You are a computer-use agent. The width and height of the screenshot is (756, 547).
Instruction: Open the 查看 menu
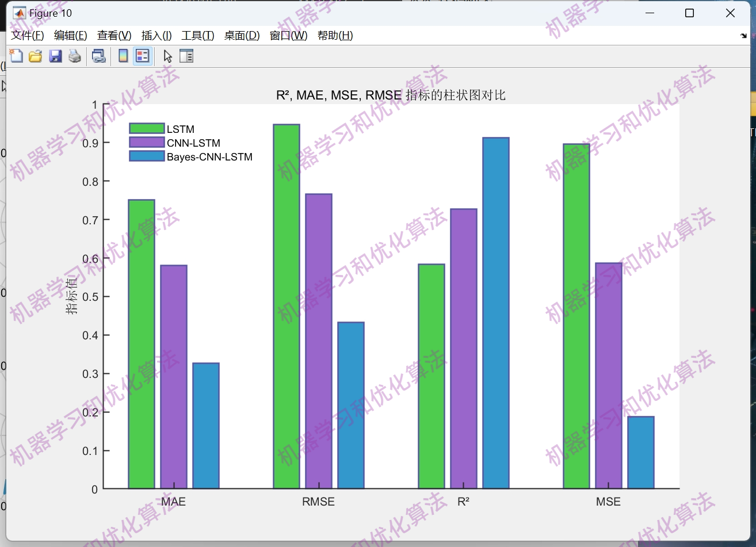(113, 35)
